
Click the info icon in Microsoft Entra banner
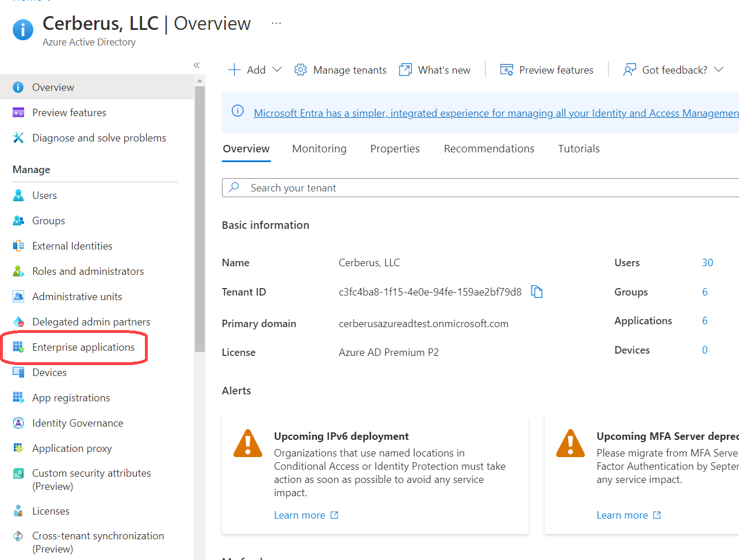point(238,111)
